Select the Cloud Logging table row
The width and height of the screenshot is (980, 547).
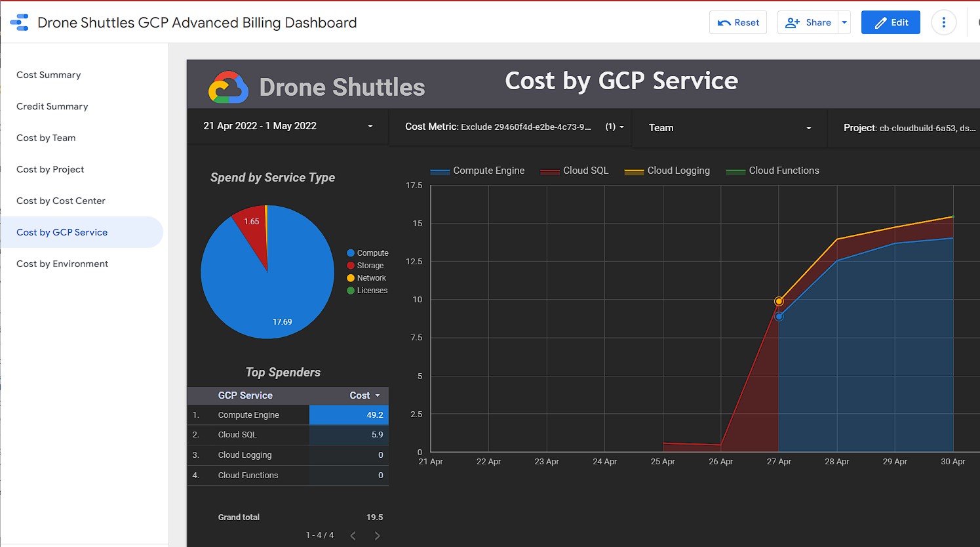point(288,455)
